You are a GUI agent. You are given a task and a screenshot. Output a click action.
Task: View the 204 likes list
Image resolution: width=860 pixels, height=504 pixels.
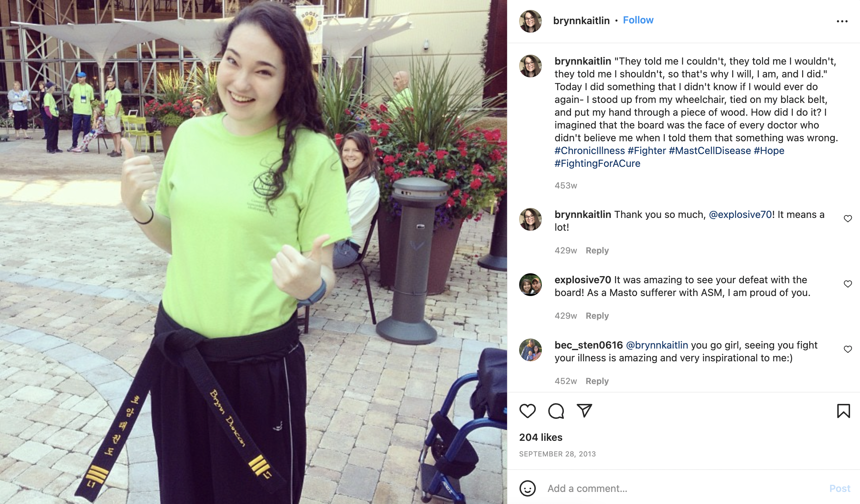click(x=540, y=437)
